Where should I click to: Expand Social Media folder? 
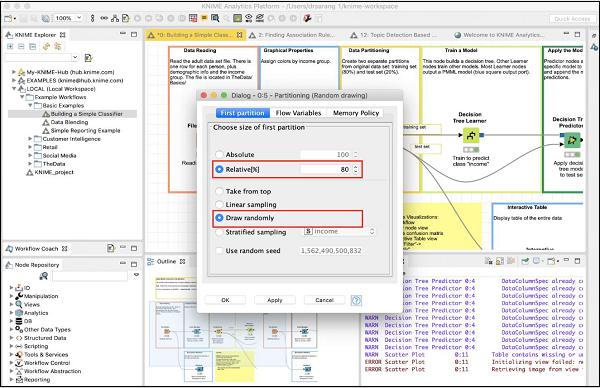click(x=30, y=155)
